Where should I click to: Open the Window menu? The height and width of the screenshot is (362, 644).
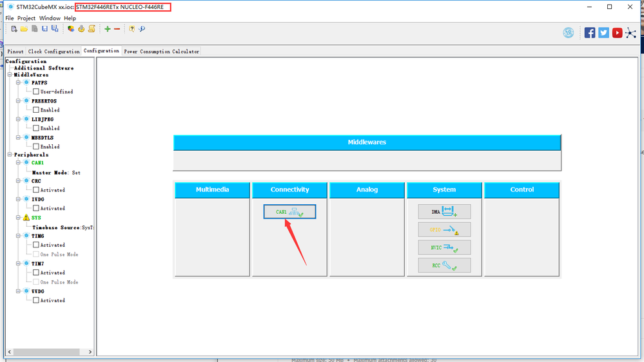coord(50,18)
